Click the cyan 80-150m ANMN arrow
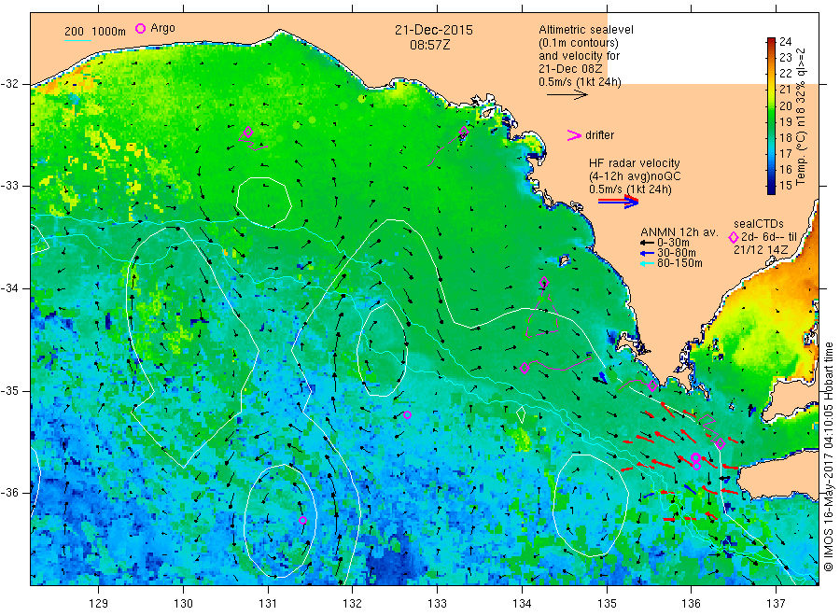840x616 pixels. [647, 263]
